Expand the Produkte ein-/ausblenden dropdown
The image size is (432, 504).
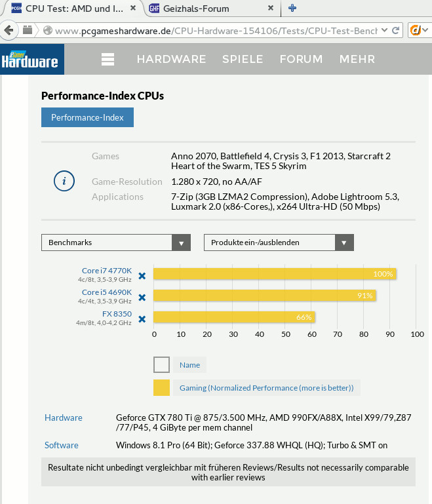[x=279, y=242]
